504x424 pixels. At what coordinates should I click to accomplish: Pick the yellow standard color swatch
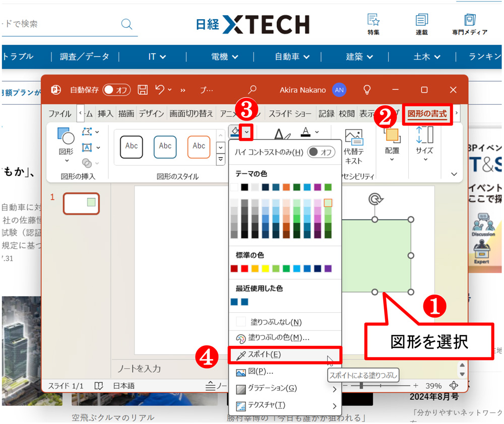point(266,268)
